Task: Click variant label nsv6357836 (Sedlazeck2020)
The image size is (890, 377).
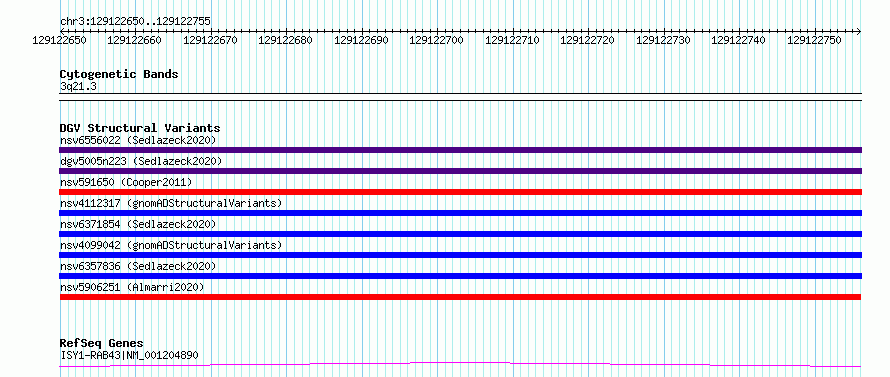Action: (x=138, y=266)
